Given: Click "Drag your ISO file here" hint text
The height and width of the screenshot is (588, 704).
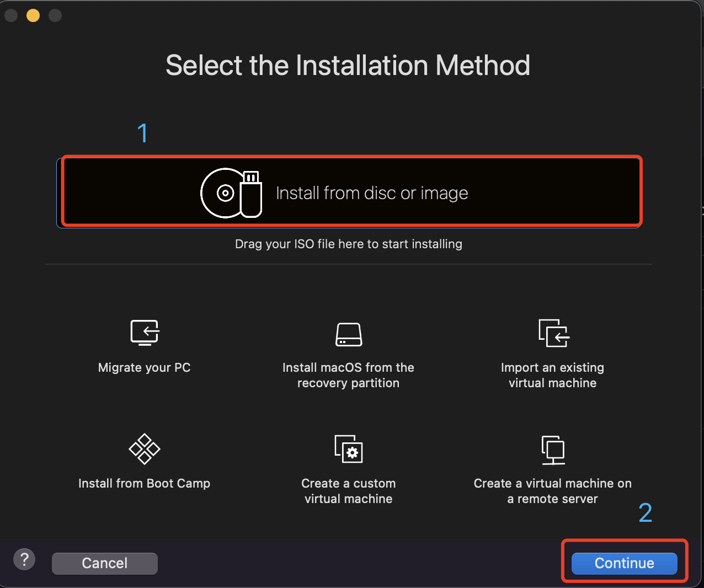Looking at the screenshot, I should 349,244.
